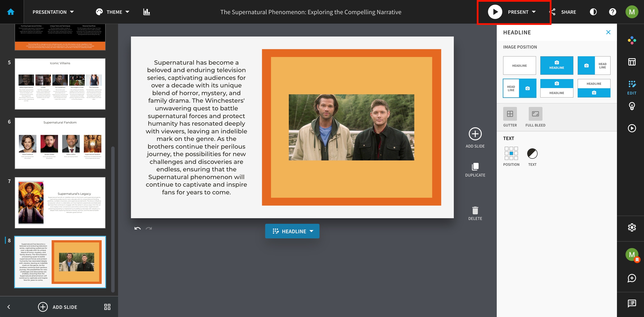Choose the headline-left, image-right layout
The width and height of the screenshot is (644, 317).
click(x=519, y=88)
